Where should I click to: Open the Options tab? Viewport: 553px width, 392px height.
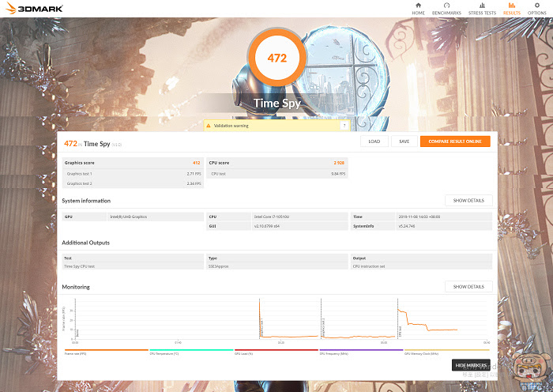click(x=536, y=9)
